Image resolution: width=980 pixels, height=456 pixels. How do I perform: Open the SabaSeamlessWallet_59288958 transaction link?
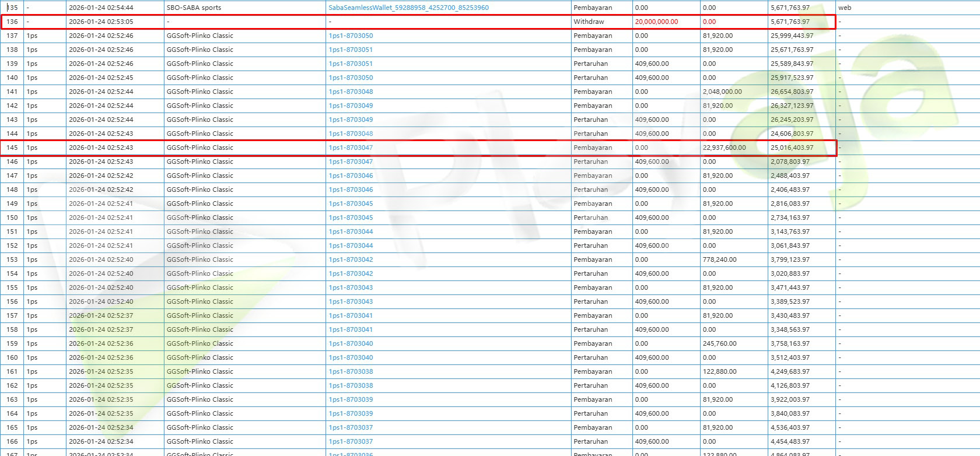tap(408, 8)
